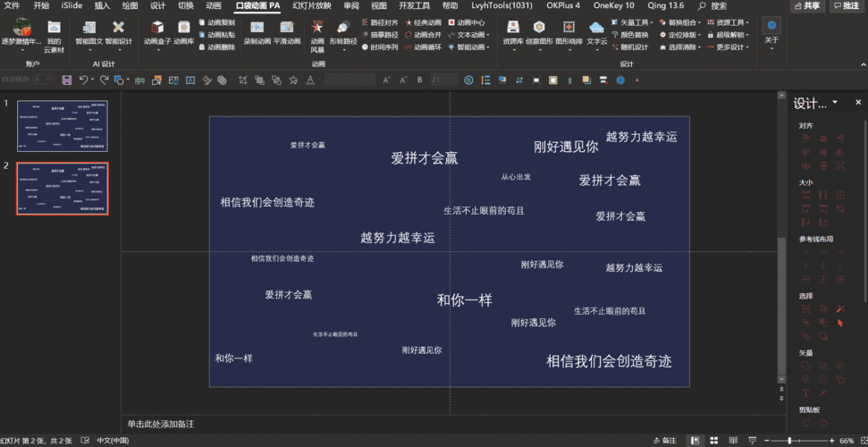The height and width of the screenshot is (447, 868).
Task: Click the 66% zoom level
Action: pos(847,441)
